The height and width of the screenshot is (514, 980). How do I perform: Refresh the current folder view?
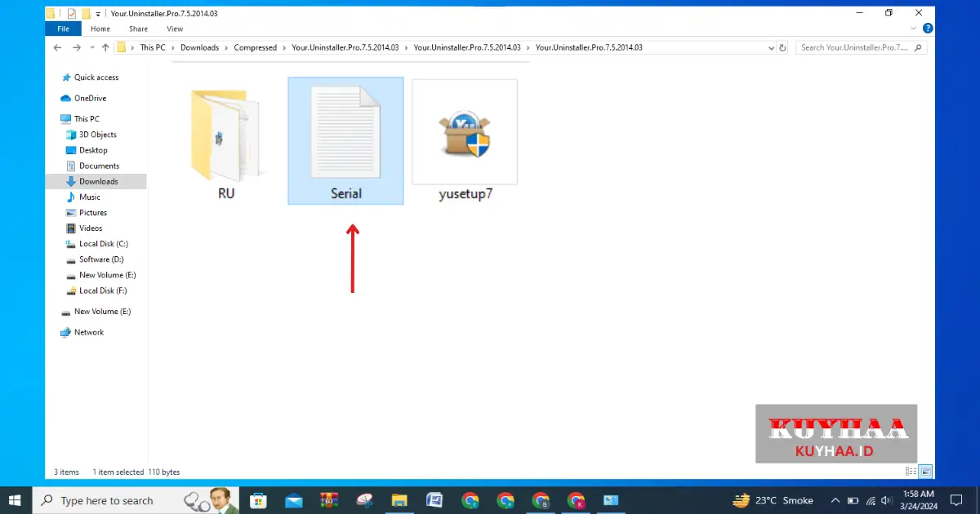pos(783,47)
